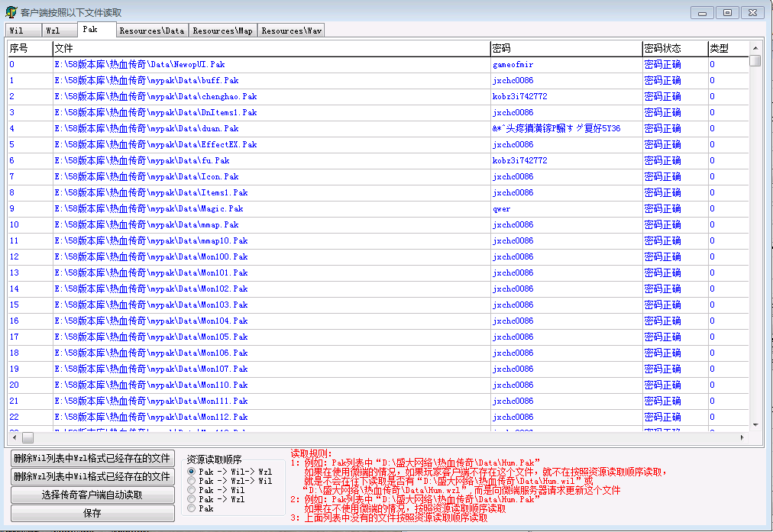The image size is (773, 532).
Task: Select the duan.Pak file row
Action: 378,128
